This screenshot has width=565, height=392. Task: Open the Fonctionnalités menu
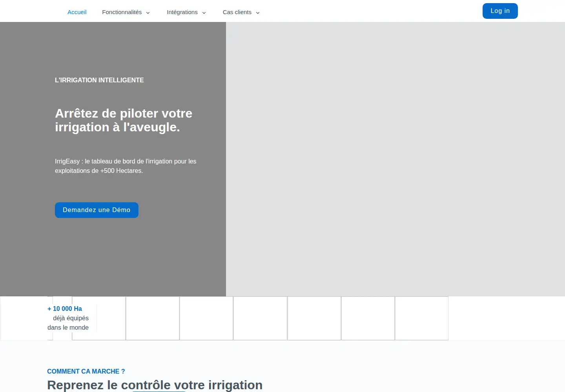(122, 12)
